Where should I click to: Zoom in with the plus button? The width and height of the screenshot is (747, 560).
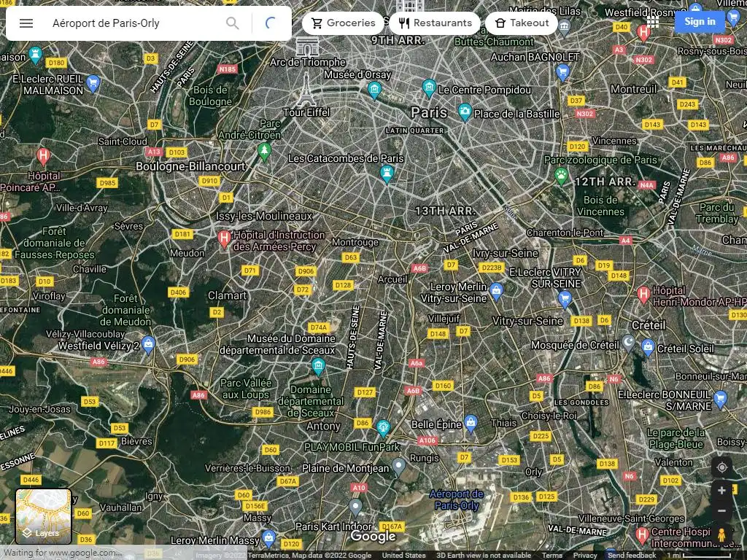[x=721, y=491]
